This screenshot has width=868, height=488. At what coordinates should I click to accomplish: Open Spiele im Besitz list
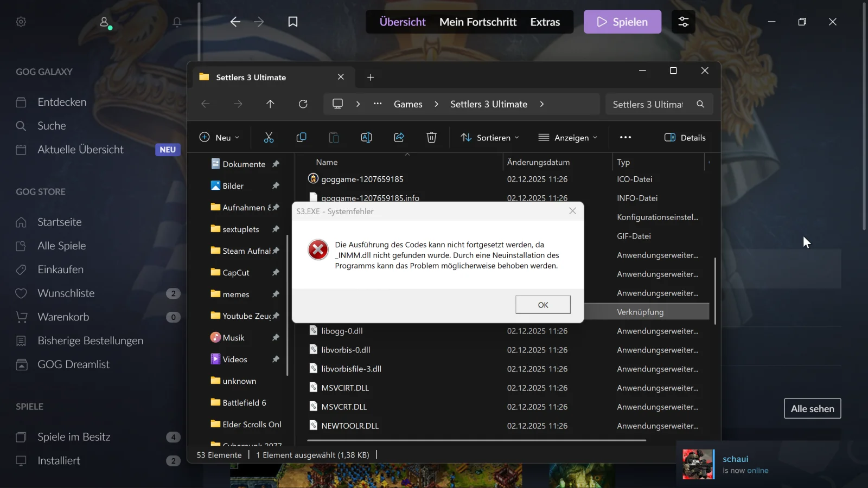(x=74, y=437)
